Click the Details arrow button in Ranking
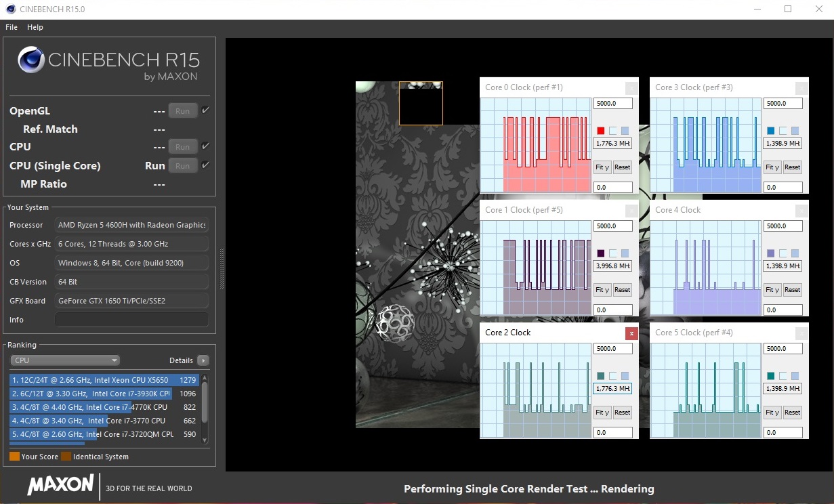 point(203,360)
